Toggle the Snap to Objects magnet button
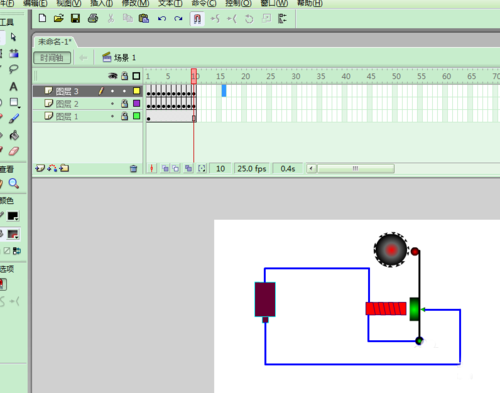500x393 pixels. click(197, 19)
